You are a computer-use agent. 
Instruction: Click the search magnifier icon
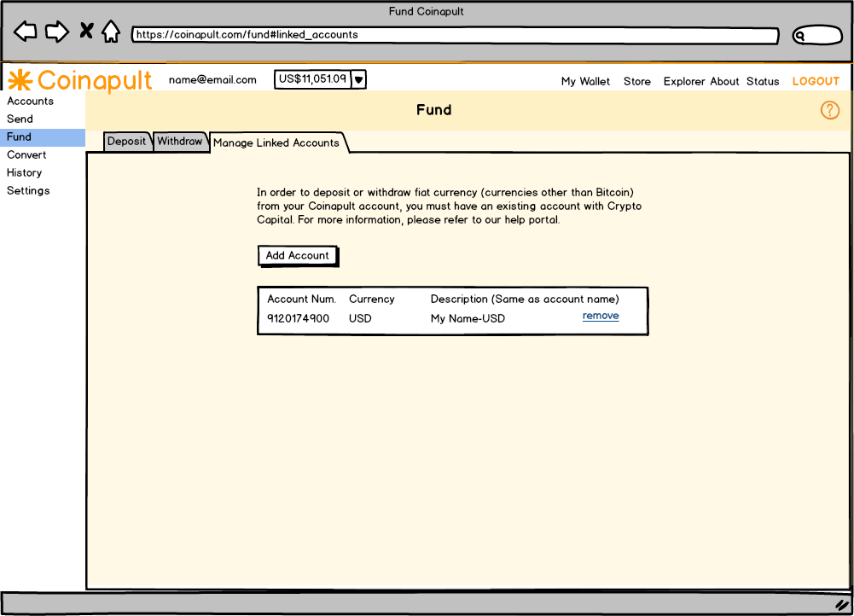coord(800,36)
